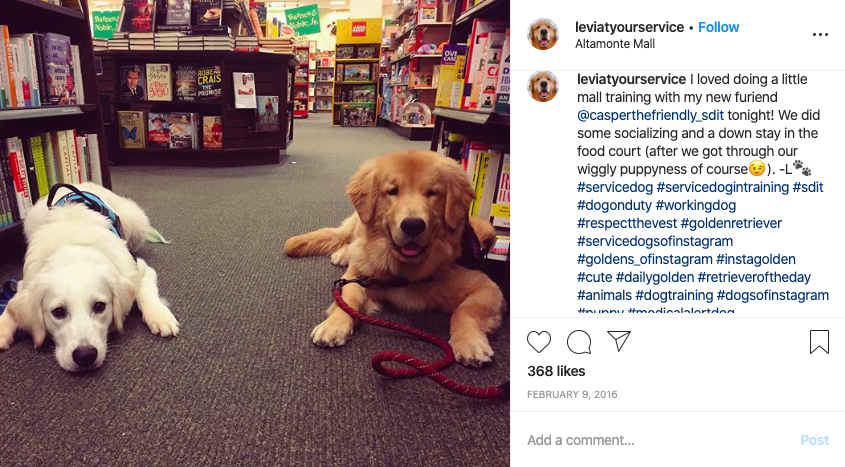
Task: Follow the leviatyourservice account
Action: [x=718, y=27]
